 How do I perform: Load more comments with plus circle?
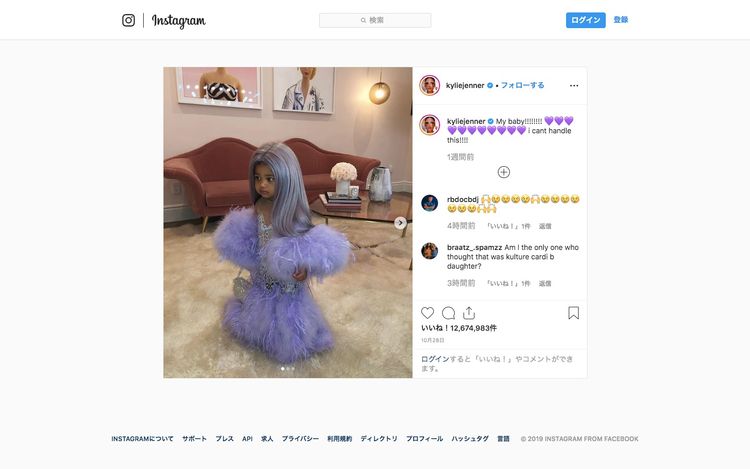tap(504, 172)
